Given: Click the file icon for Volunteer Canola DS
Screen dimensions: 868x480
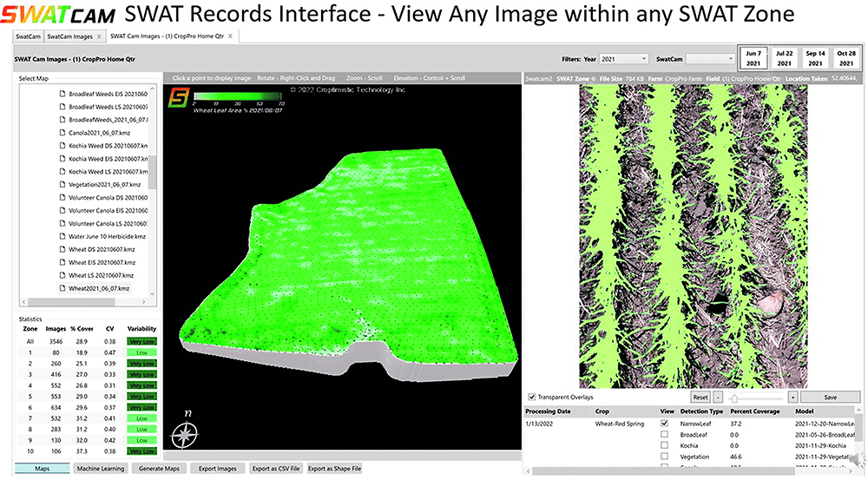Looking at the screenshot, I should pos(62,198).
